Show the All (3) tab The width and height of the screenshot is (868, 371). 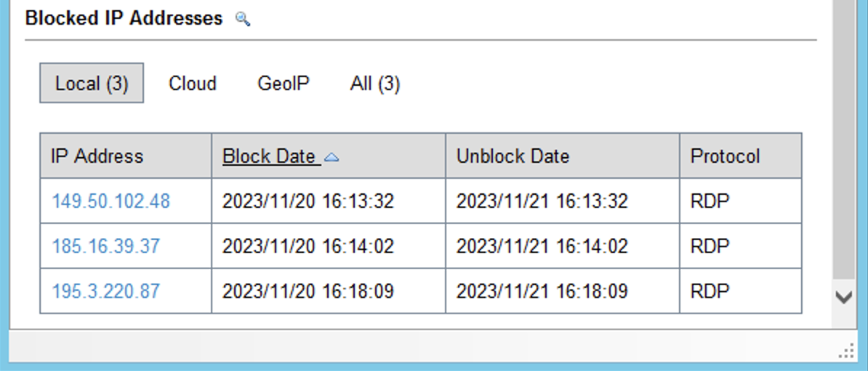[375, 84]
